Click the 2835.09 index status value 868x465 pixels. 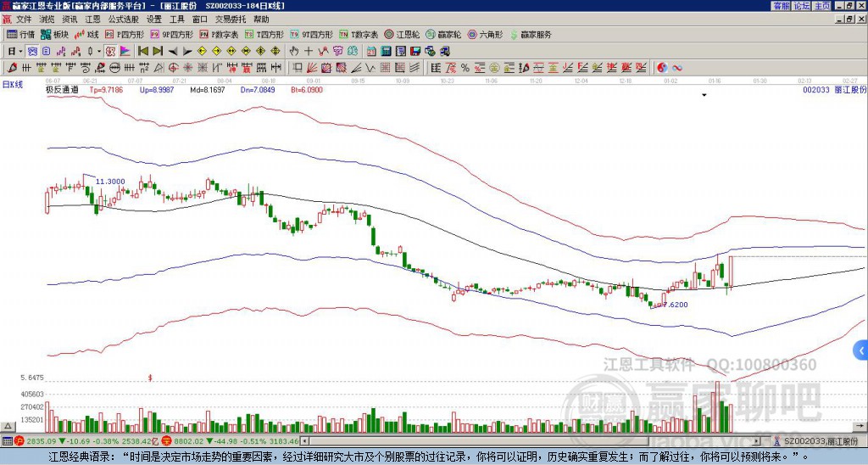coord(42,441)
